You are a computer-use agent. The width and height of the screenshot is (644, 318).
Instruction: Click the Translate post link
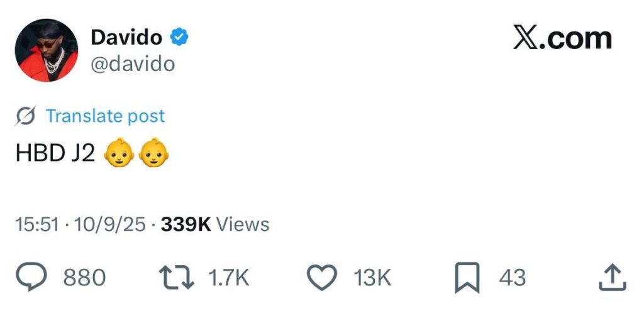click(x=105, y=116)
